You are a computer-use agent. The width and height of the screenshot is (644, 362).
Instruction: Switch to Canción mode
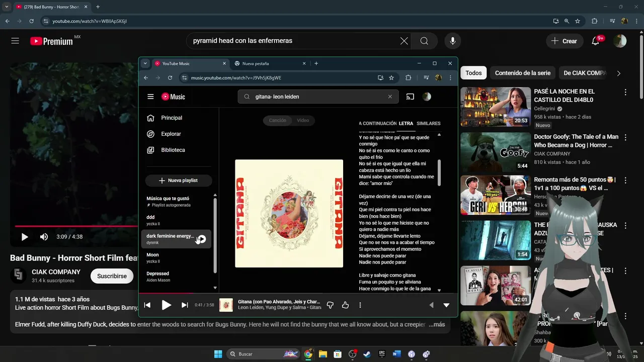point(277,120)
